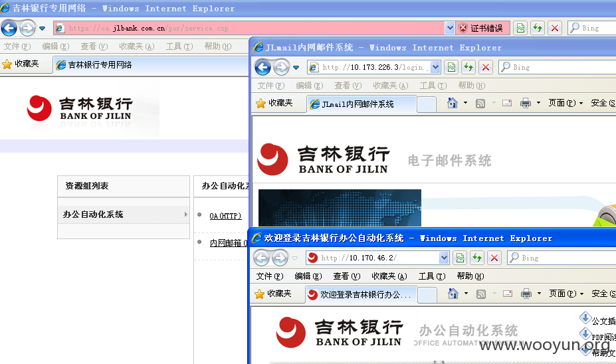Refresh page in 吉林银行专用网络 window
This screenshot has height=364, width=616.
pyautogui.click(x=538, y=28)
